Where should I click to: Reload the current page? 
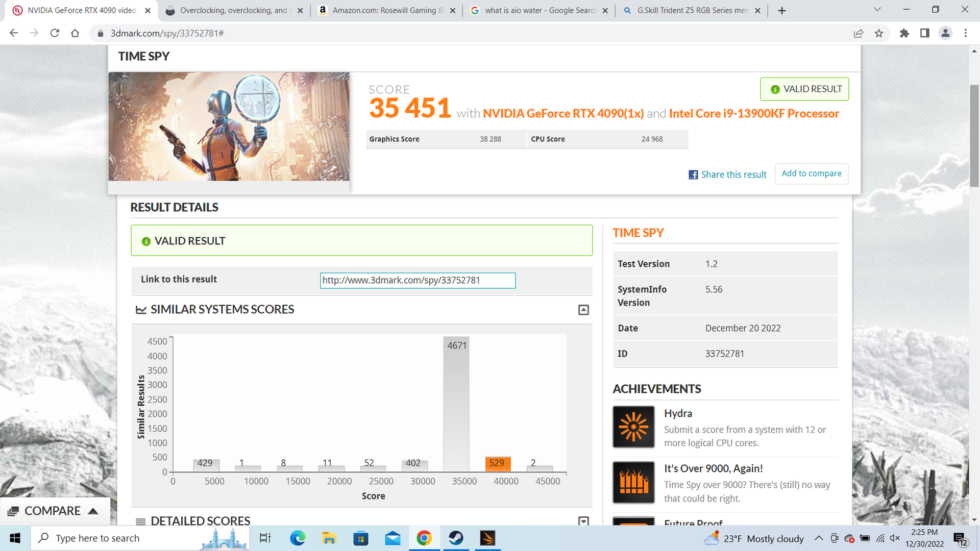[x=55, y=33]
